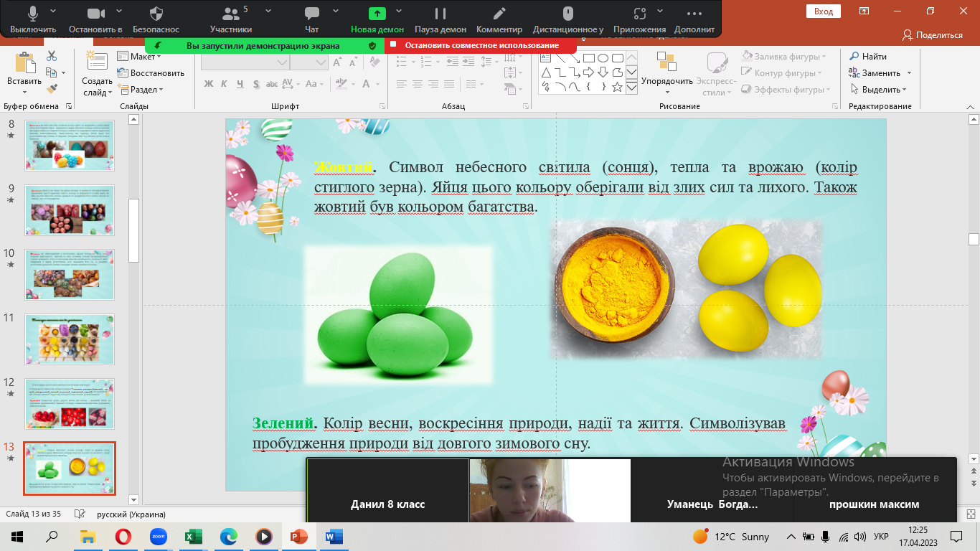Pause sharing with Пауза демонстрации

point(440,20)
